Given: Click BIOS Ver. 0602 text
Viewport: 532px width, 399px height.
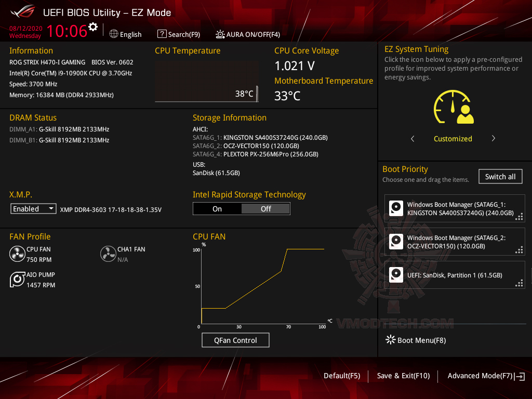Looking at the screenshot, I should pos(112,62).
